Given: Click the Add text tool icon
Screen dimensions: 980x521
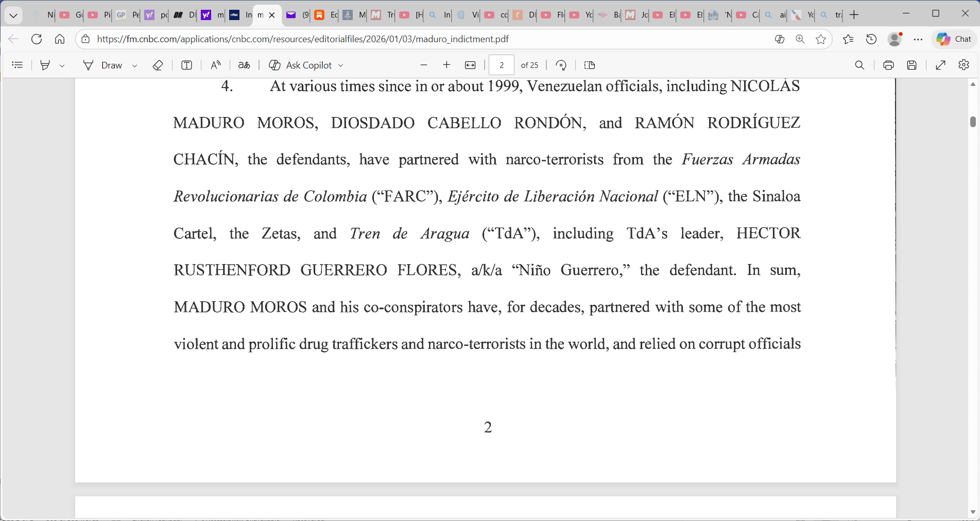Looking at the screenshot, I should tap(187, 65).
